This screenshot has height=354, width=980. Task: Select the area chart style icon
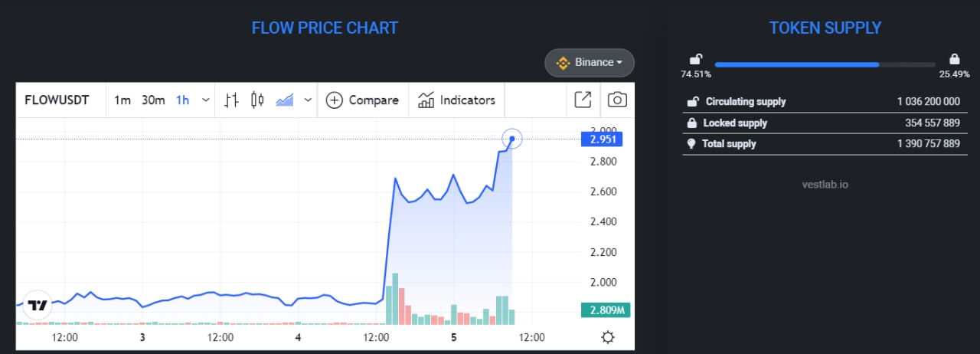click(285, 100)
